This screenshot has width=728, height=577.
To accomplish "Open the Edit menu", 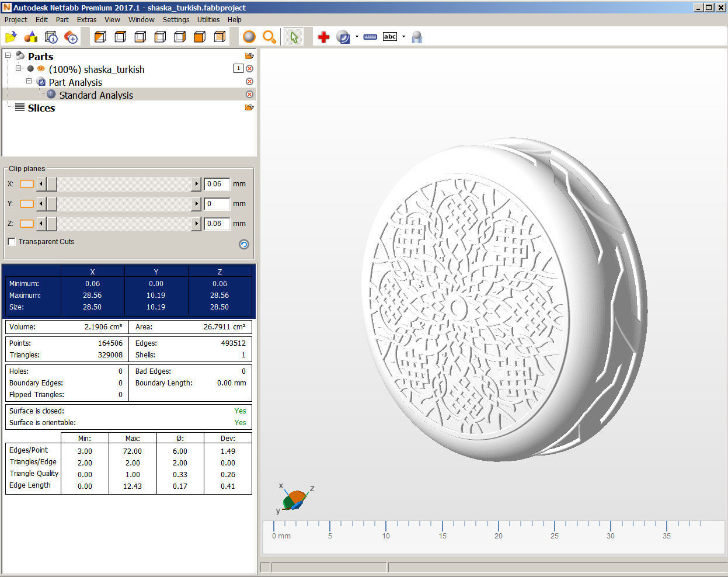I will 41,19.
